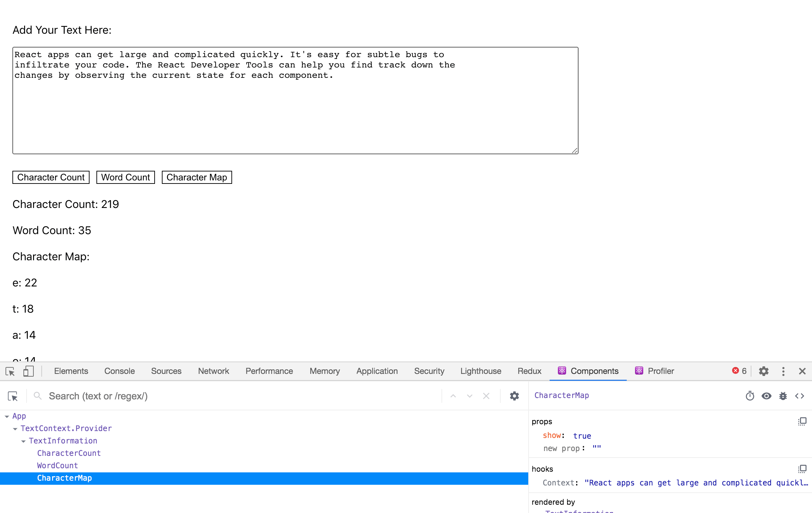Click the magnifier icon in component search
The width and height of the screenshot is (812, 513).
coord(38,396)
